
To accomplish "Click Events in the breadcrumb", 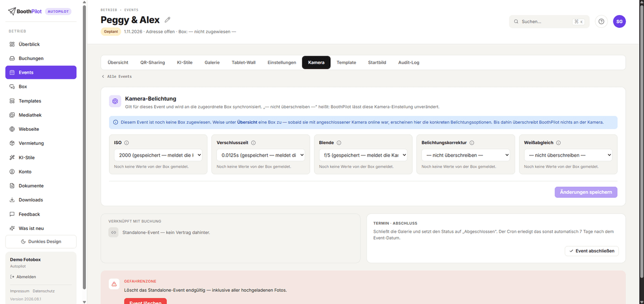I will tap(130, 10).
